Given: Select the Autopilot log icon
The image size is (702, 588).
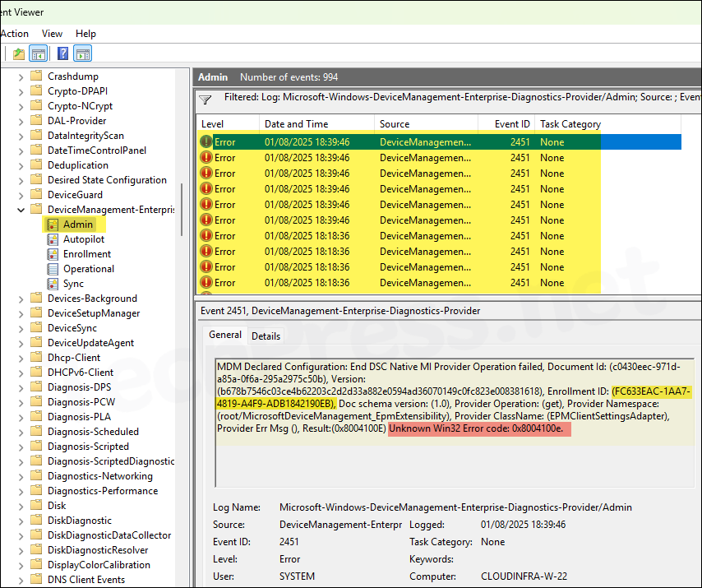Looking at the screenshot, I should [53, 239].
